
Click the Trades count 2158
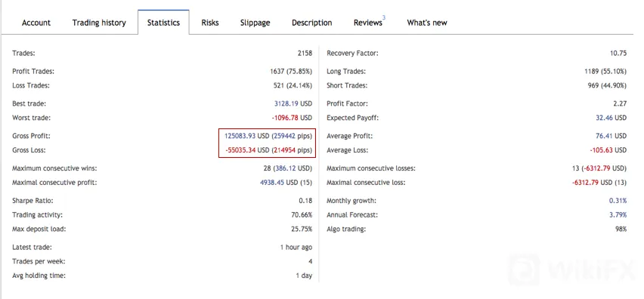click(305, 54)
